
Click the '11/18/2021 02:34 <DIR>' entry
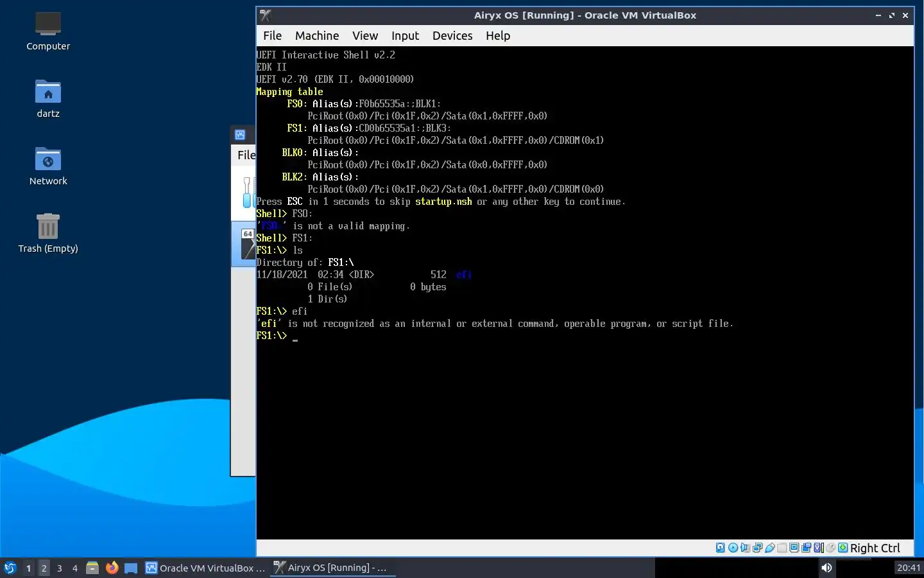[x=315, y=275]
